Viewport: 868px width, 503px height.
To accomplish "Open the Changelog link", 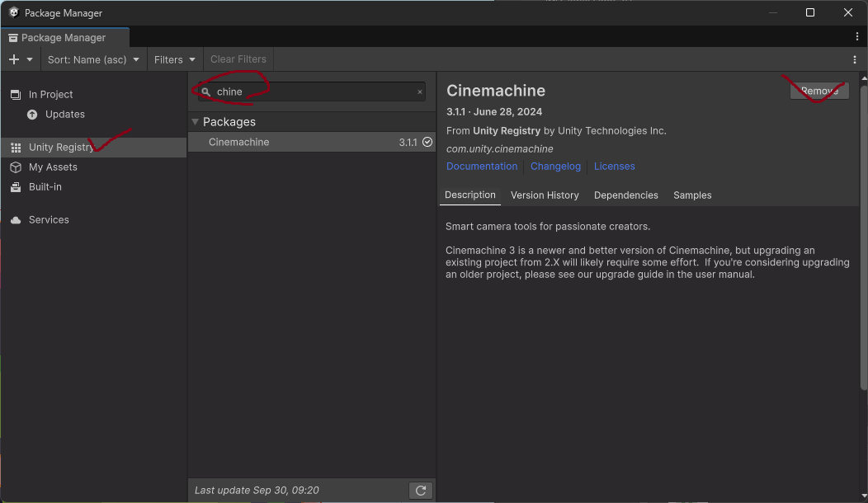I will (555, 166).
